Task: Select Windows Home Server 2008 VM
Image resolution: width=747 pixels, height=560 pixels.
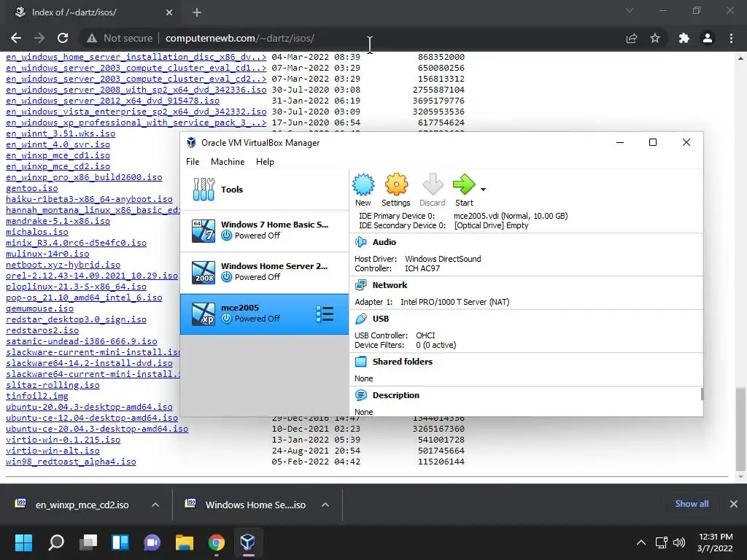Action: (264, 272)
